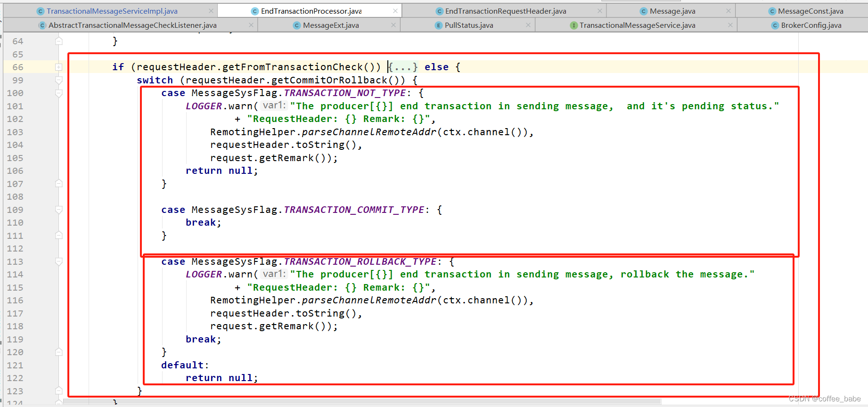Click LOGGER on line 101

(x=204, y=106)
